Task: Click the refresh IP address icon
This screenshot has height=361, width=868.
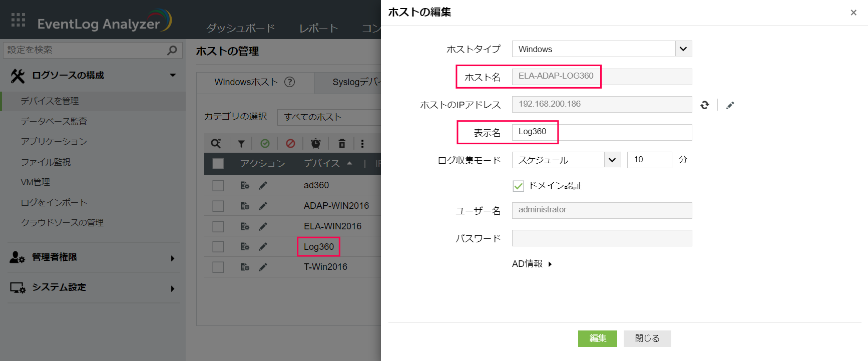Action: (x=704, y=105)
